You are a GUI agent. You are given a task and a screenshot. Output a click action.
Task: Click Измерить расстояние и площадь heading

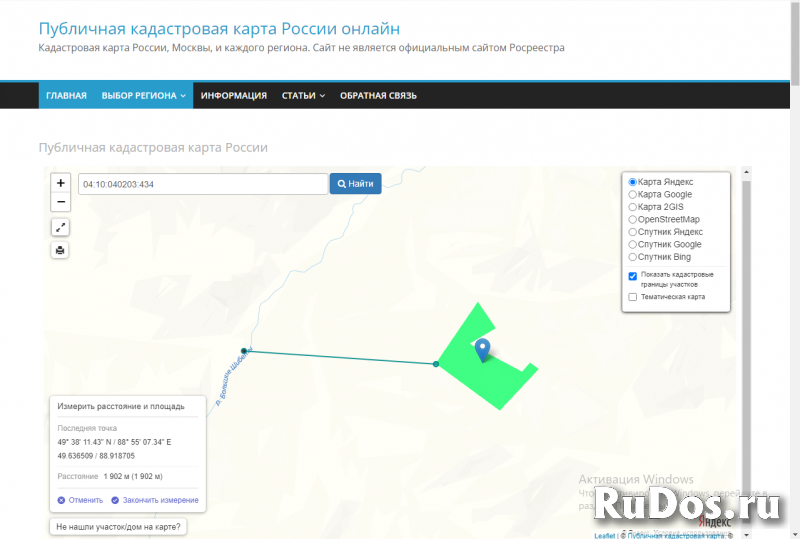(x=121, y=406)
